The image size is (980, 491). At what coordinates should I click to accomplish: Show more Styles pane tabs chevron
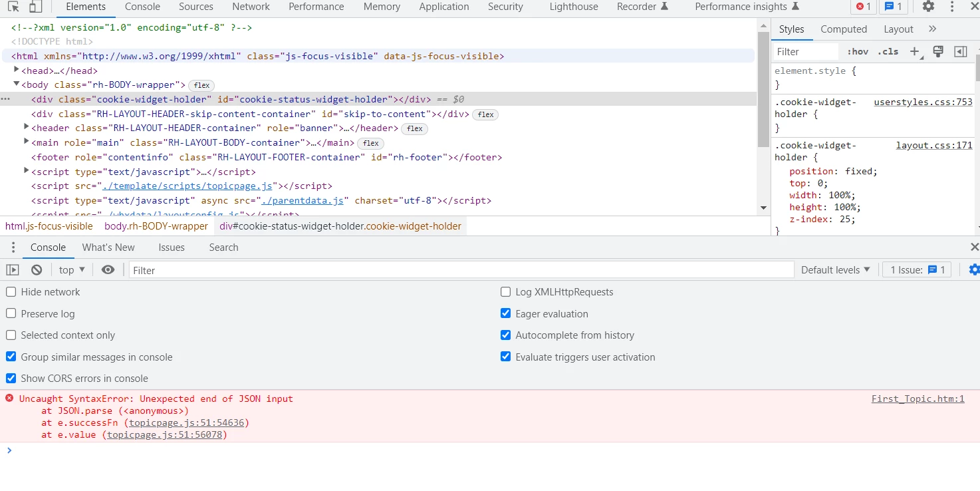click(x=932, y=29)
